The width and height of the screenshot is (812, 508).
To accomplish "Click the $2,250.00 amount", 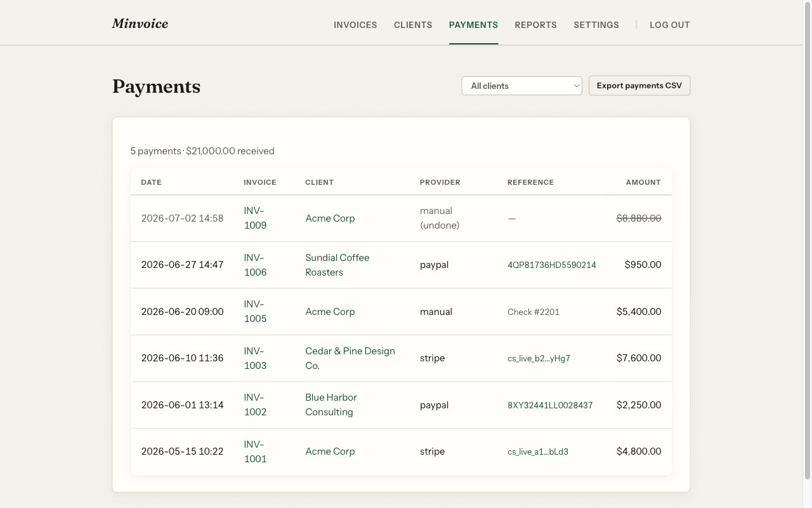I will point(639,404).
